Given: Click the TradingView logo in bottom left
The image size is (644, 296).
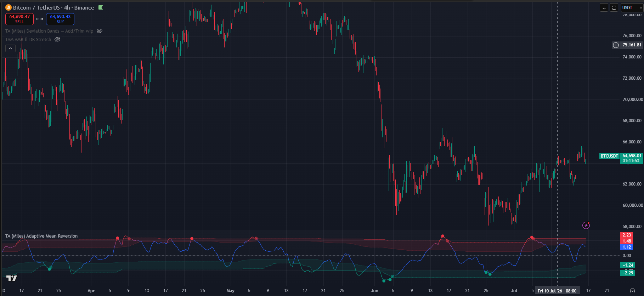Looking at the screenshot, I should click(12, 278).
